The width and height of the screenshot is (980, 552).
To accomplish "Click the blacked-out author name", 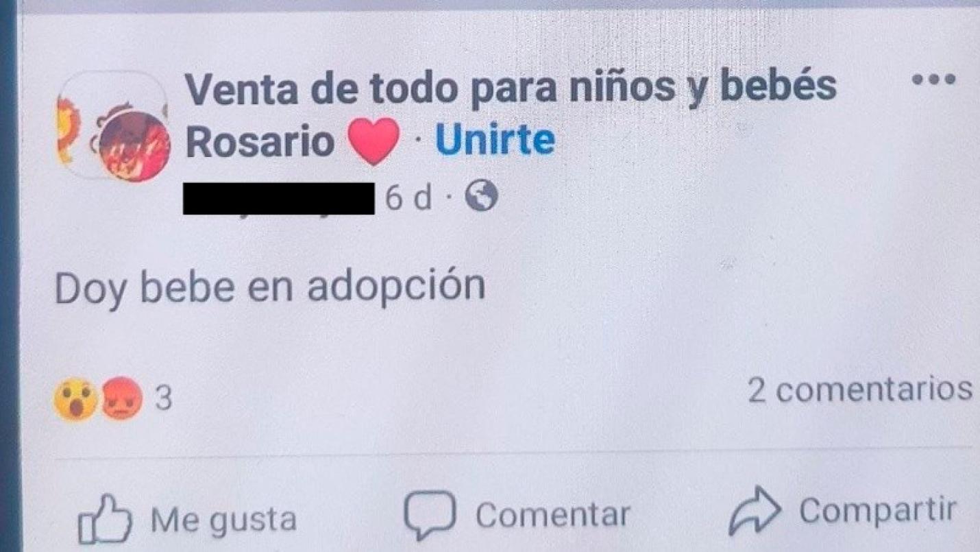I will [280, 198].
